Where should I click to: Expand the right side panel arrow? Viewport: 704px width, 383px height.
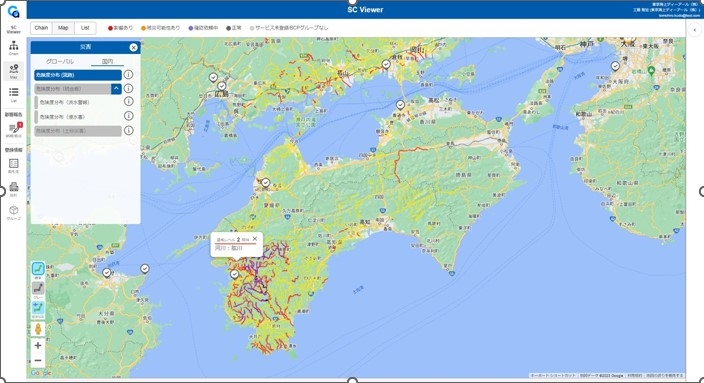pyautogui.click(x=695, y=30)
